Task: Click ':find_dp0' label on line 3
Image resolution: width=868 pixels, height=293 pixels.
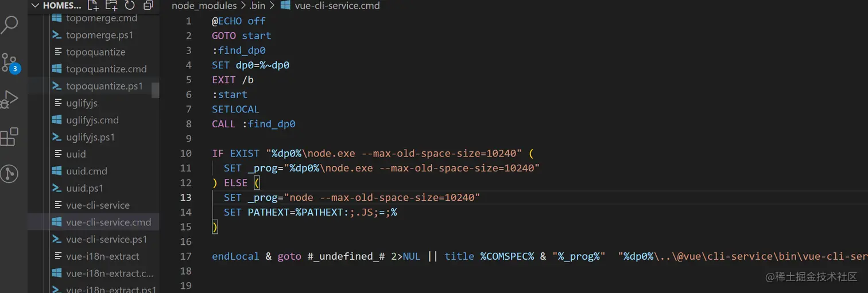Action: click(x=239, y=50)
